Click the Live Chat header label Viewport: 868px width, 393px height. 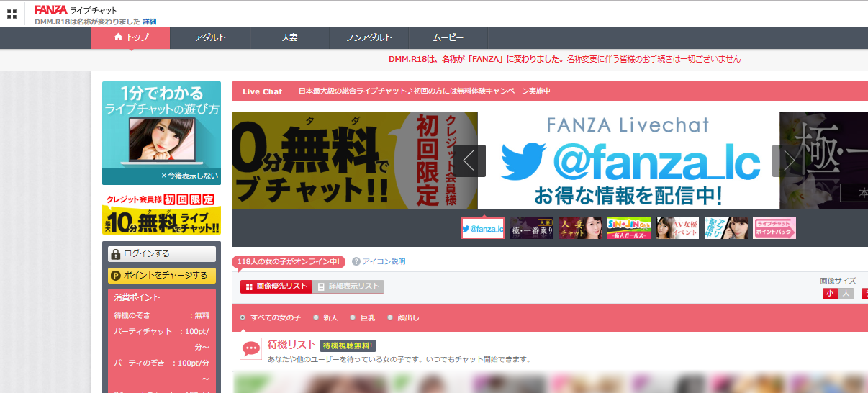(x=262, y=91)
